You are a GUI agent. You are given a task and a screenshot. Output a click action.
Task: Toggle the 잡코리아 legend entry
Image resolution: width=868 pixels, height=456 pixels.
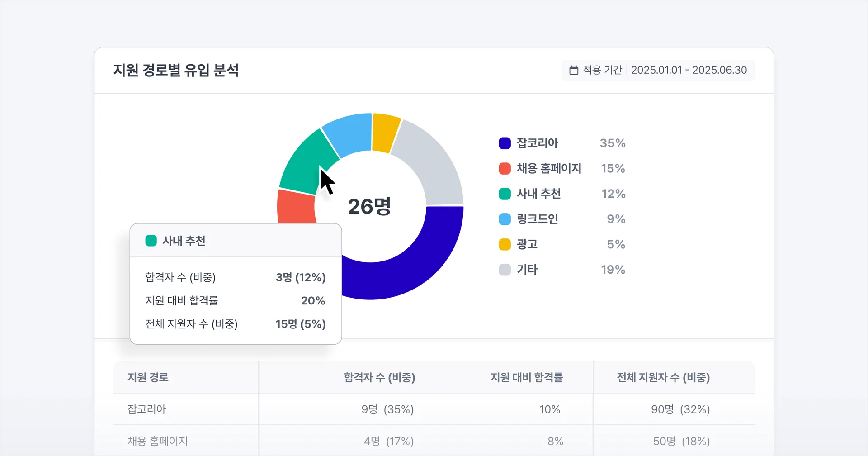point(538,143)
